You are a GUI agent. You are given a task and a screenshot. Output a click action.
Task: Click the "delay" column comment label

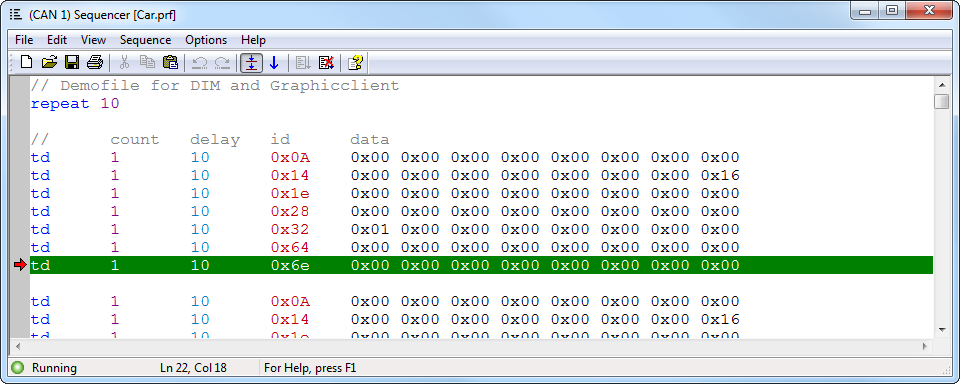pos(215,140)
